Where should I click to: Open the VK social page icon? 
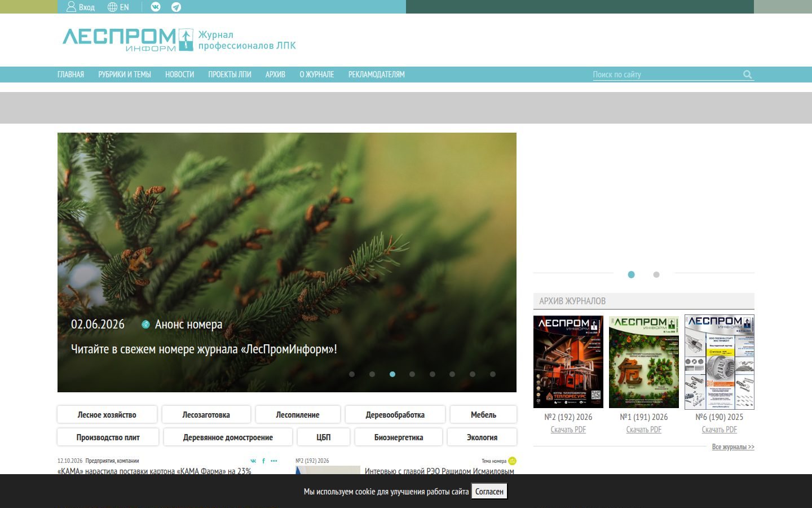[x=156, y=7]
